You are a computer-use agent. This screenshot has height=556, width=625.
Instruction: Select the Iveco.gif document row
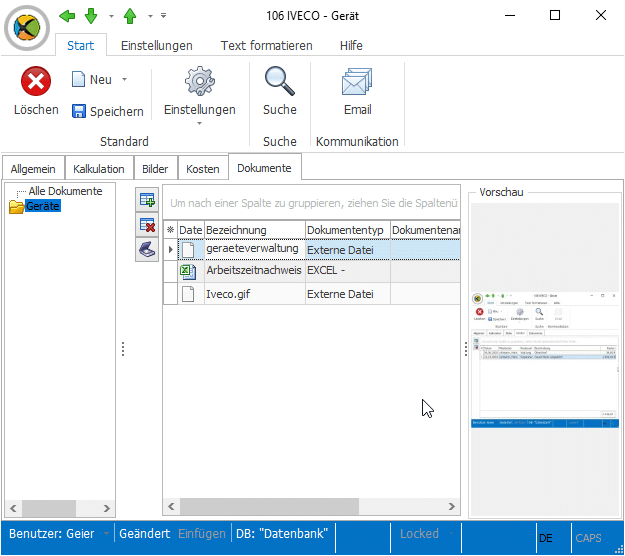click(x=312, y=294)
